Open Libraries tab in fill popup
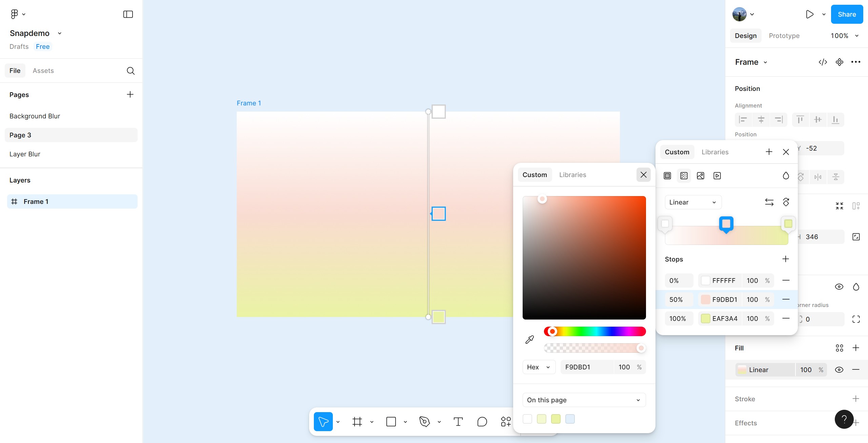This screenshot has width=868, height=443. 715,152
